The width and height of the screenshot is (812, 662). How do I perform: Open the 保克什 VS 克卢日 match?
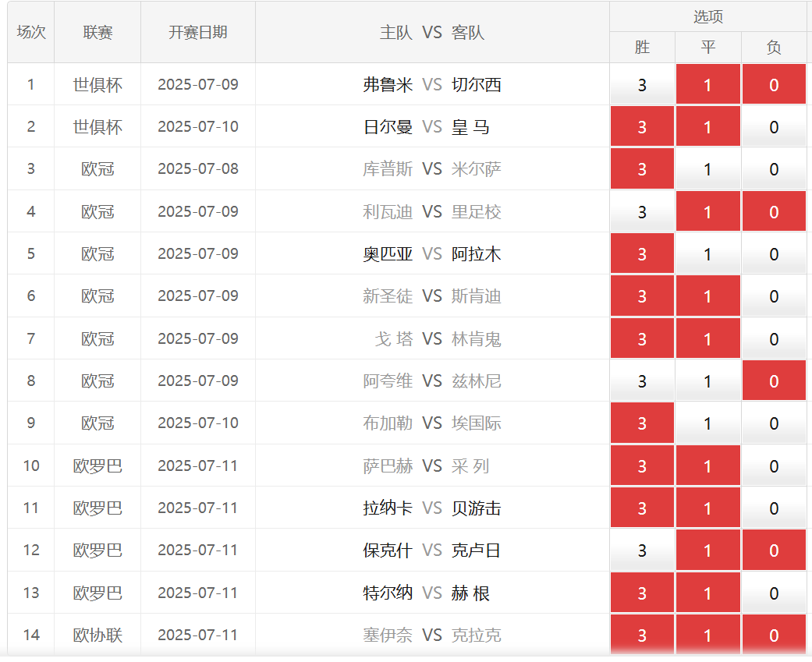click(432, 550)
